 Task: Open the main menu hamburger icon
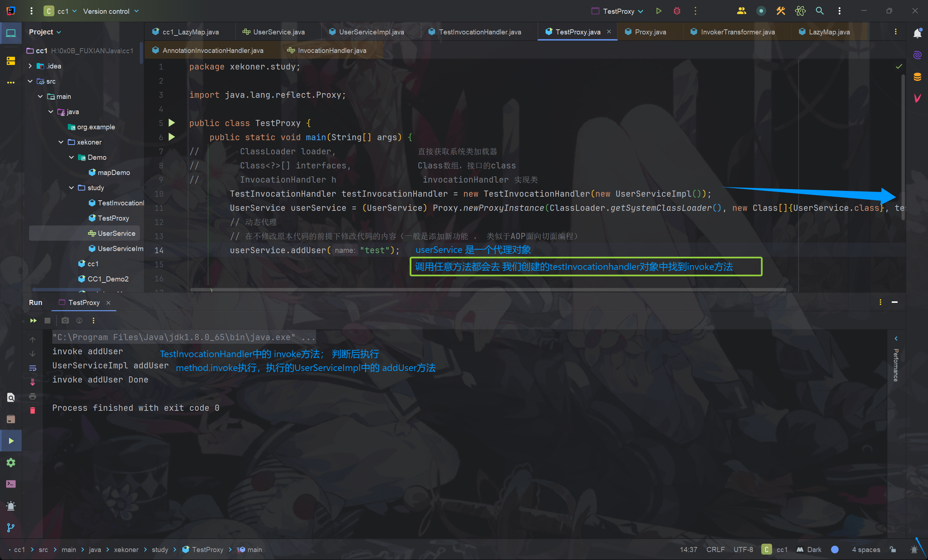point(31,11)
